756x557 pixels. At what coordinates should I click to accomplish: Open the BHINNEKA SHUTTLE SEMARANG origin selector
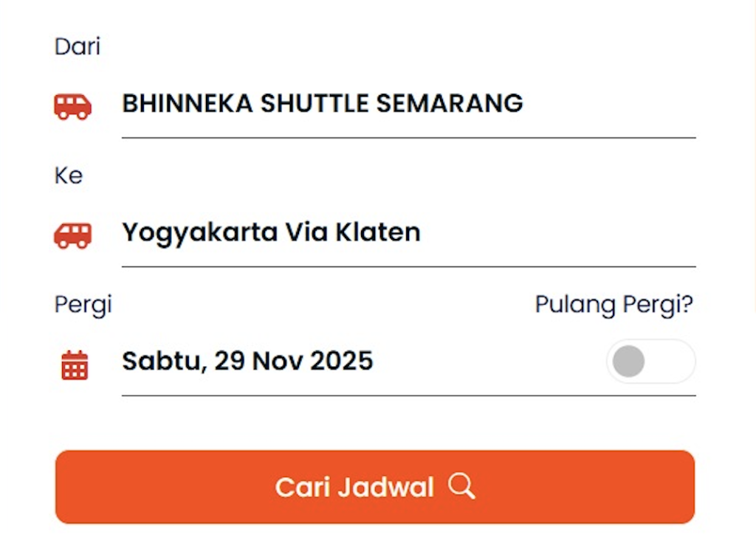pos(322,103)
